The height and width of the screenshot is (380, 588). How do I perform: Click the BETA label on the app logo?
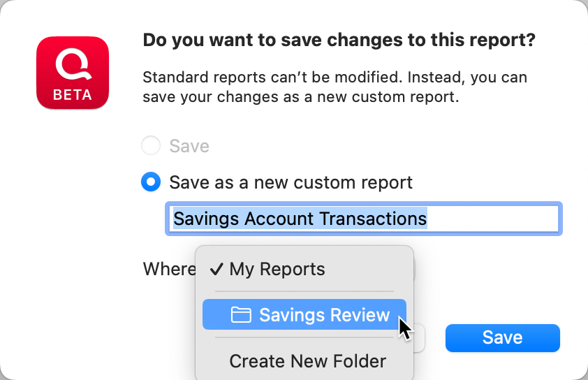(x=73, y=94)
